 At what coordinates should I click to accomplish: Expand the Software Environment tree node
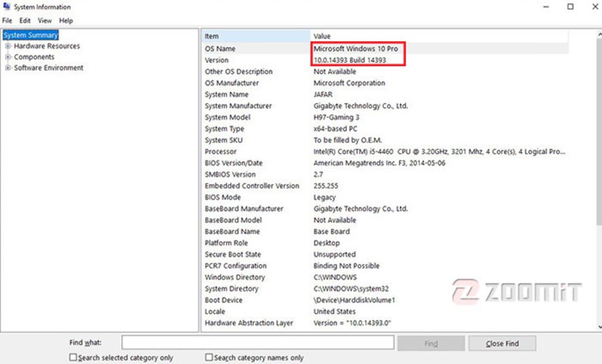[7, 67]
